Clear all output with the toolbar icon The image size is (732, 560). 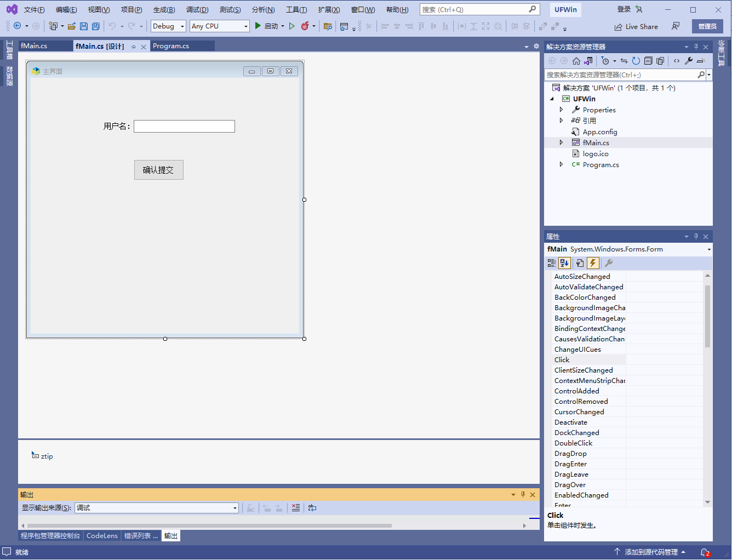click(x=296, y=508)
